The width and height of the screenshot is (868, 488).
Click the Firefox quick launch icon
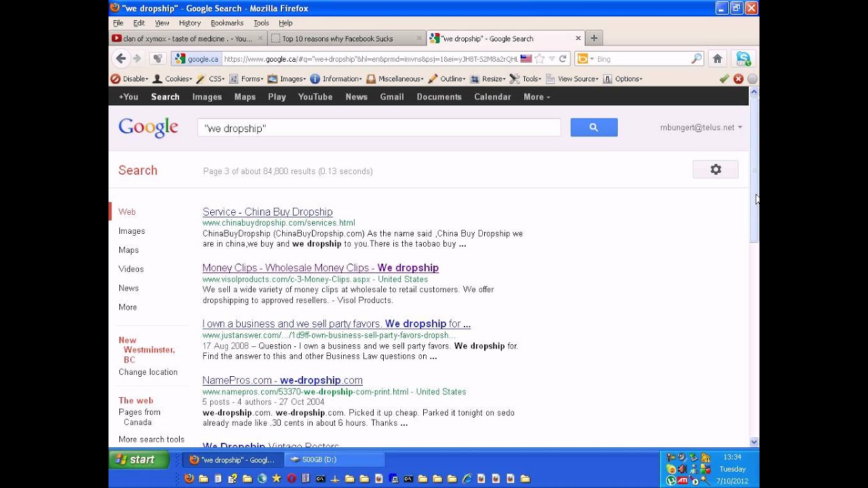tap(189, 479)
